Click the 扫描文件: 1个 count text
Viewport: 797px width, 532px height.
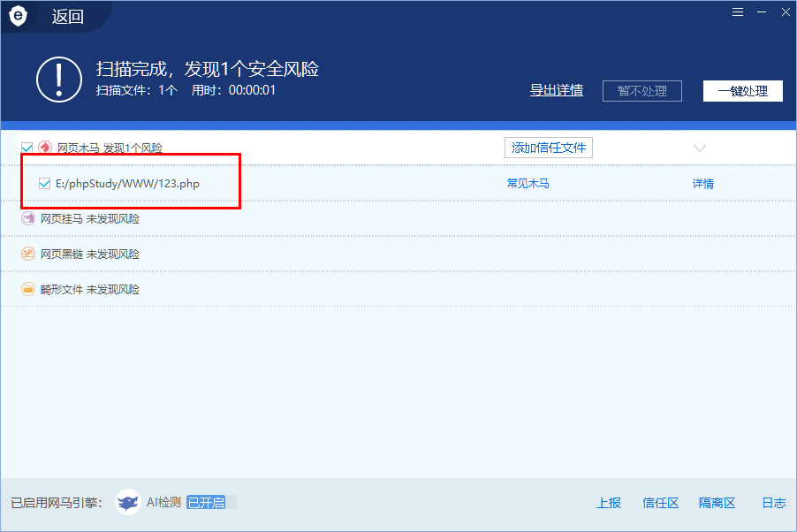tap(137, 90)
